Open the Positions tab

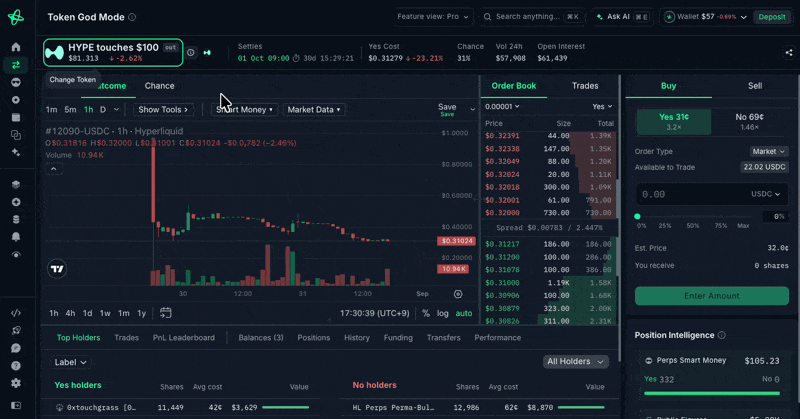pyautogui.click(x=313, y=338)
